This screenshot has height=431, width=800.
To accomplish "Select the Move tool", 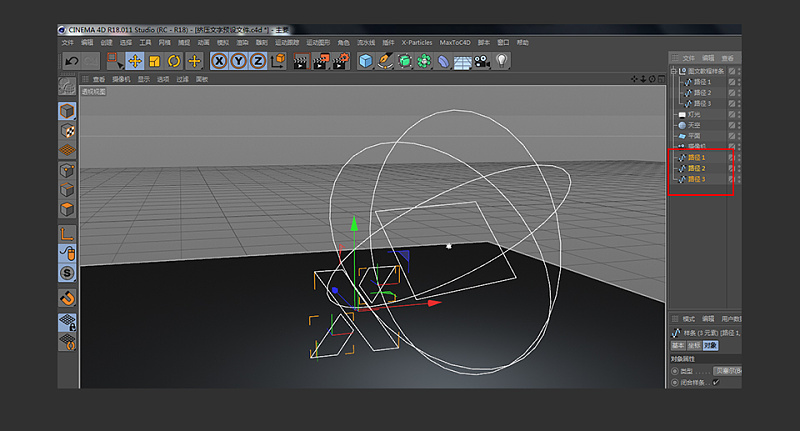I will (x=134, y=61).
